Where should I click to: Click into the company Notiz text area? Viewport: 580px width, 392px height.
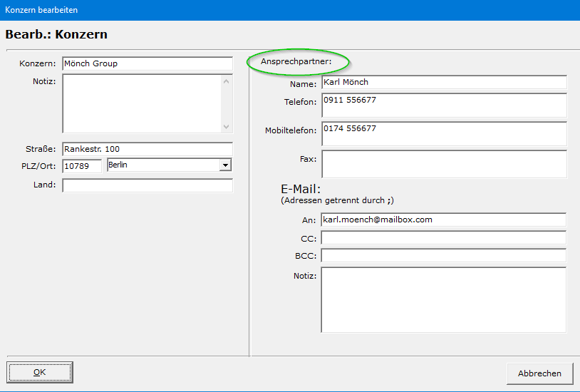coord(141,103)
